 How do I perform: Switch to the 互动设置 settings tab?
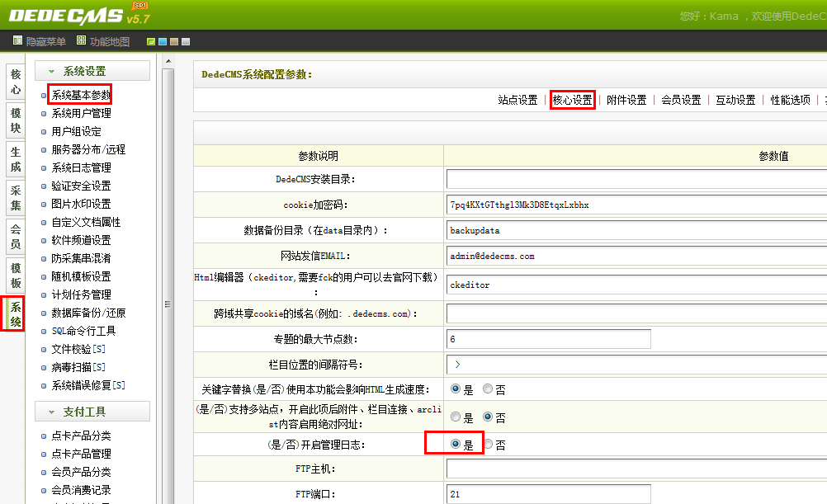[735, 100]
